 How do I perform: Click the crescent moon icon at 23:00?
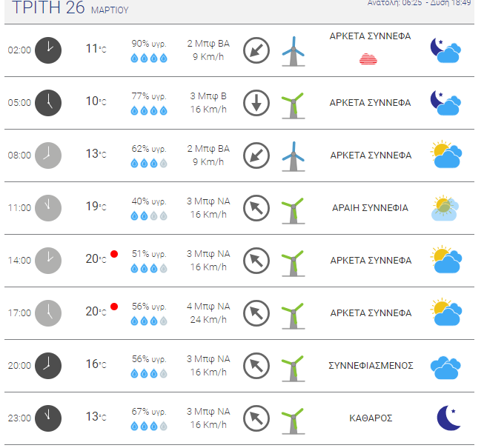448,418
